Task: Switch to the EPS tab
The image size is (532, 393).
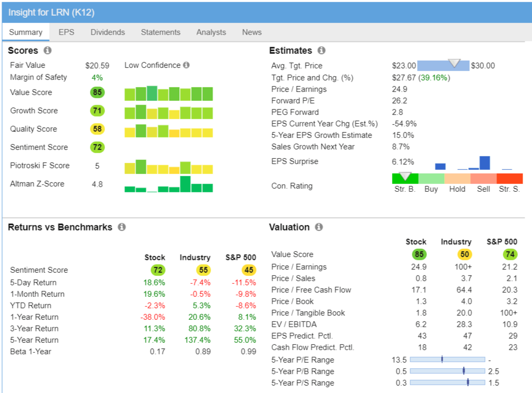Action: coord(66,32)
